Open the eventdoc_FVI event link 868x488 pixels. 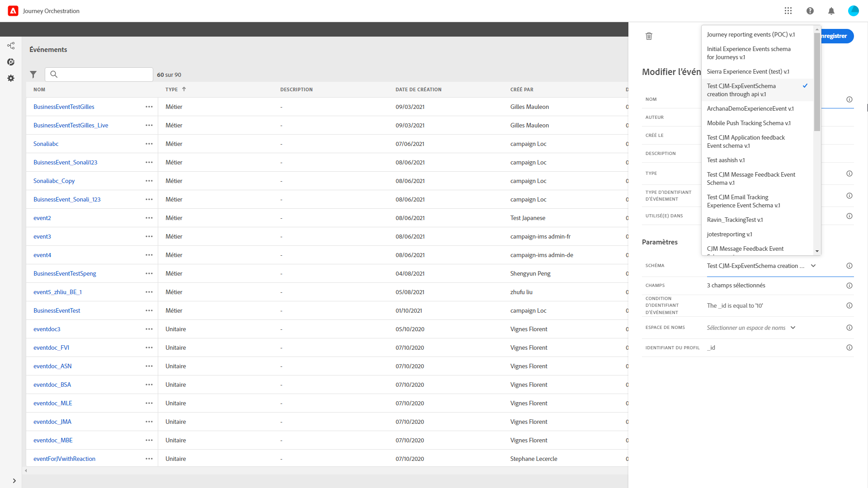51,347
